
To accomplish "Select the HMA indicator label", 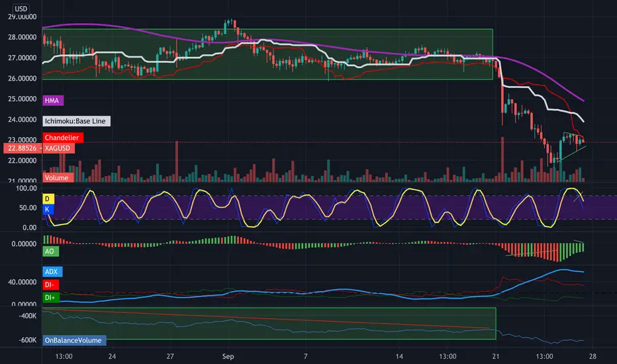I will coord(52,101).
